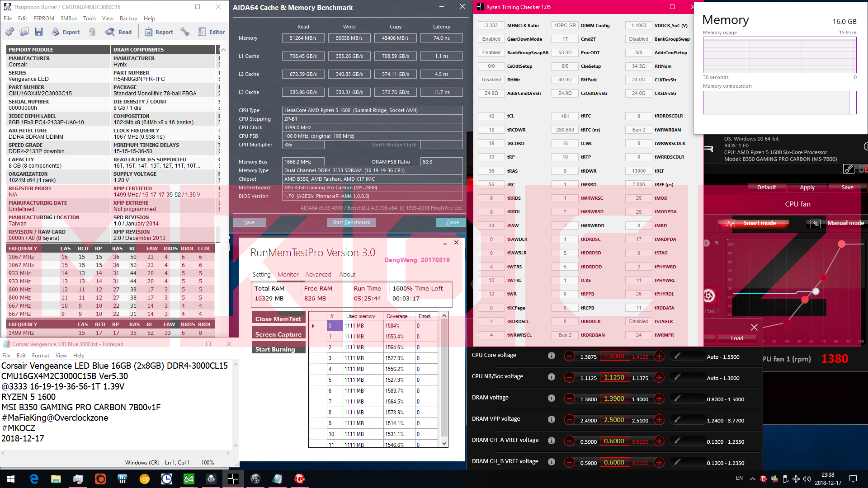Open About tab in RunMemTestPro
Viewport: 868px width, 488px height.
[347, 274]
